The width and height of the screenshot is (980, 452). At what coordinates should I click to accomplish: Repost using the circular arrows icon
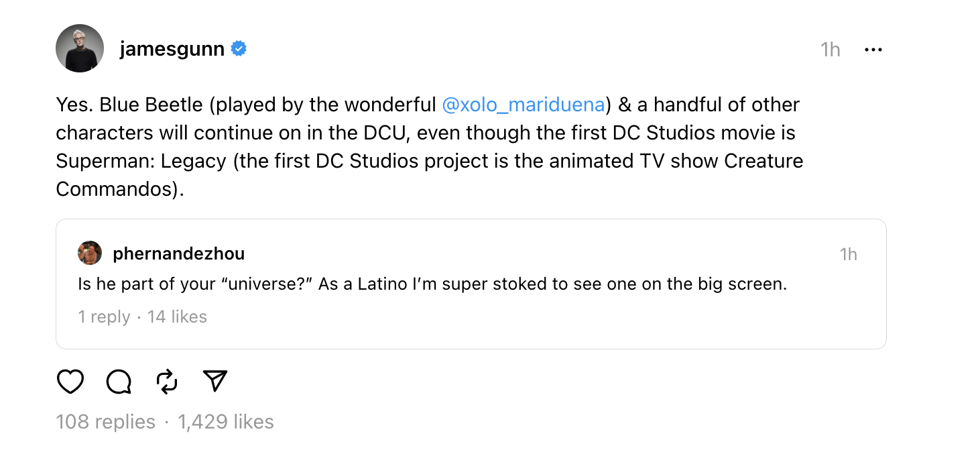click(167, 382)
